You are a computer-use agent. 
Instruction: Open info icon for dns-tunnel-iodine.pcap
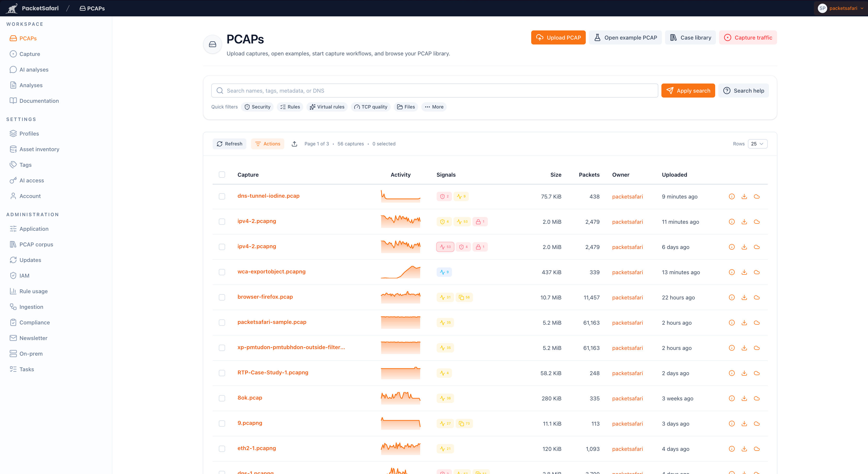[x=732, y=196]
